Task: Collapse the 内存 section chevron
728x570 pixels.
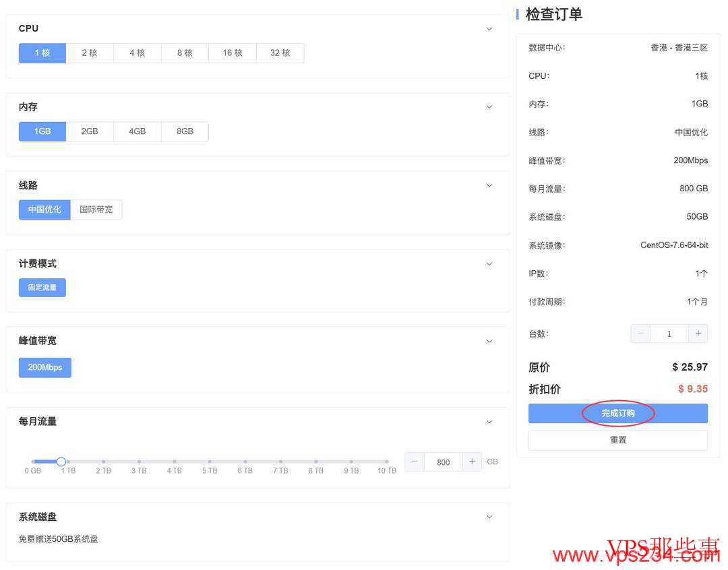Action: [489, 106]
